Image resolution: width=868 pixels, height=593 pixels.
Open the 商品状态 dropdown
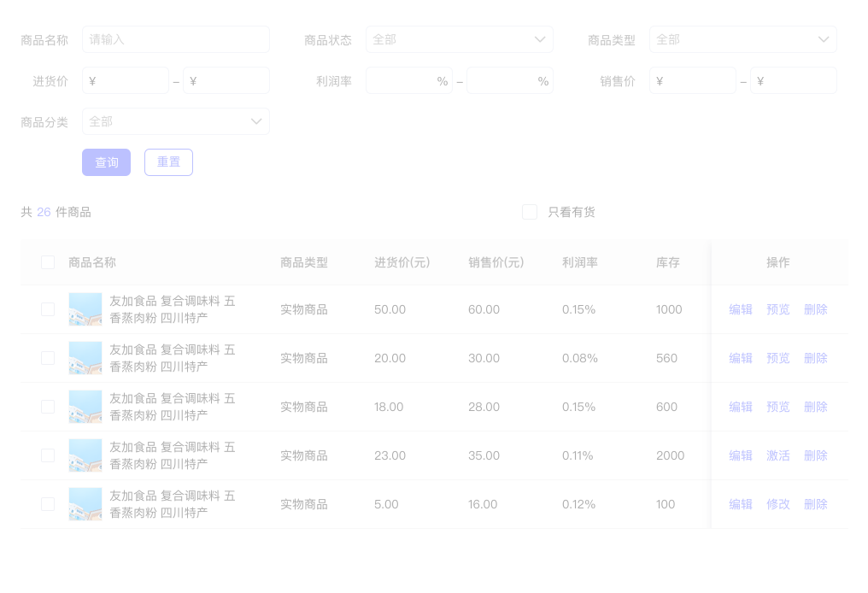point(459,39)
